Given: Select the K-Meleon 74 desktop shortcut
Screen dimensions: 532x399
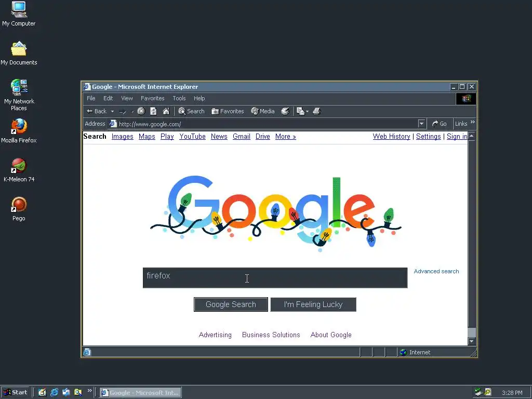Looking at the screenshot, I should tap(19, 170).
